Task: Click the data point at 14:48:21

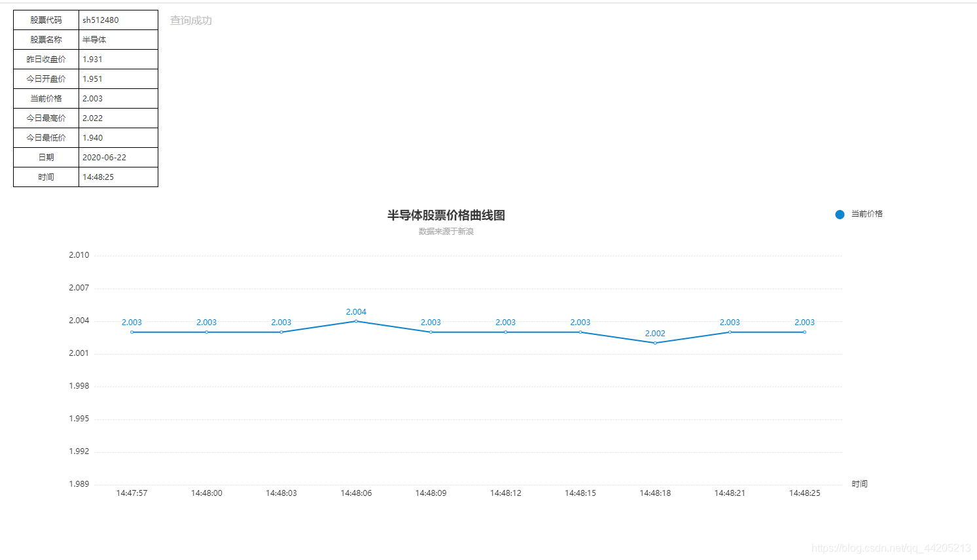Action: [730, 332]
